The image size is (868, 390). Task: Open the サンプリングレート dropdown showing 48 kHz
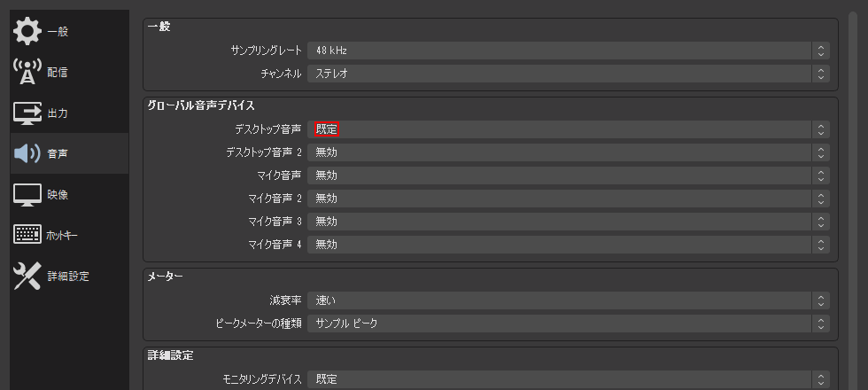coord(569,51)
